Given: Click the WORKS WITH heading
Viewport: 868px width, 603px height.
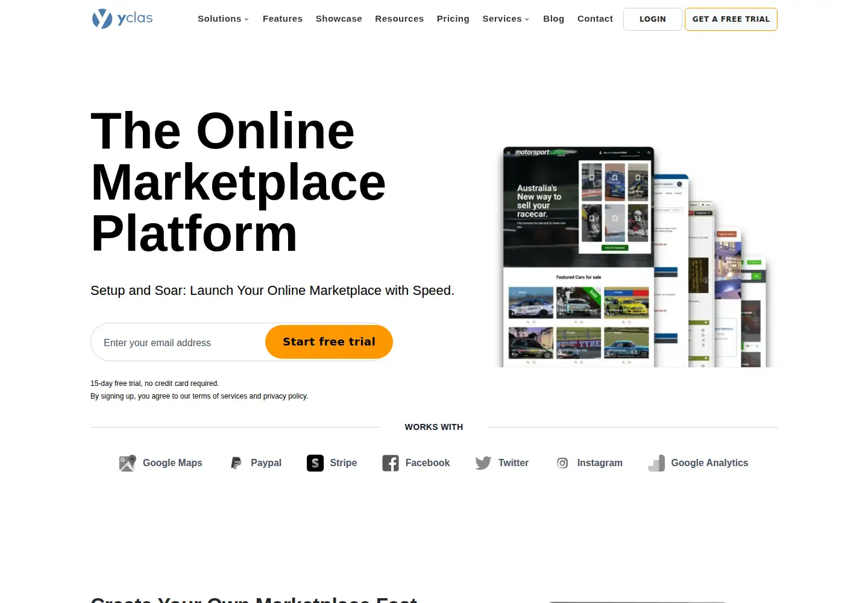Looking at the screenshot, I should pos(434,427).
